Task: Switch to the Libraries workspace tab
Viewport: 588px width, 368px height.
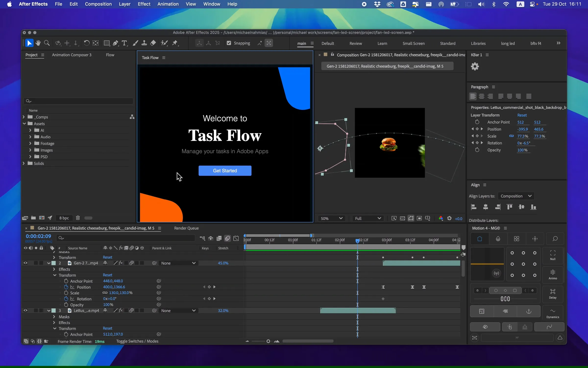Action: click(478, 43)
